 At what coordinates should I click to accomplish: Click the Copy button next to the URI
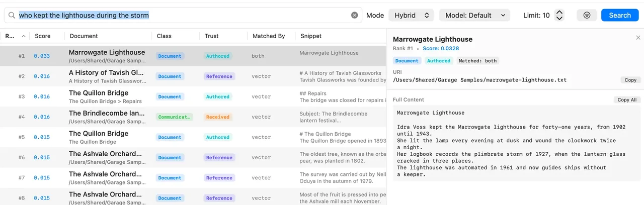click(630, 80)
